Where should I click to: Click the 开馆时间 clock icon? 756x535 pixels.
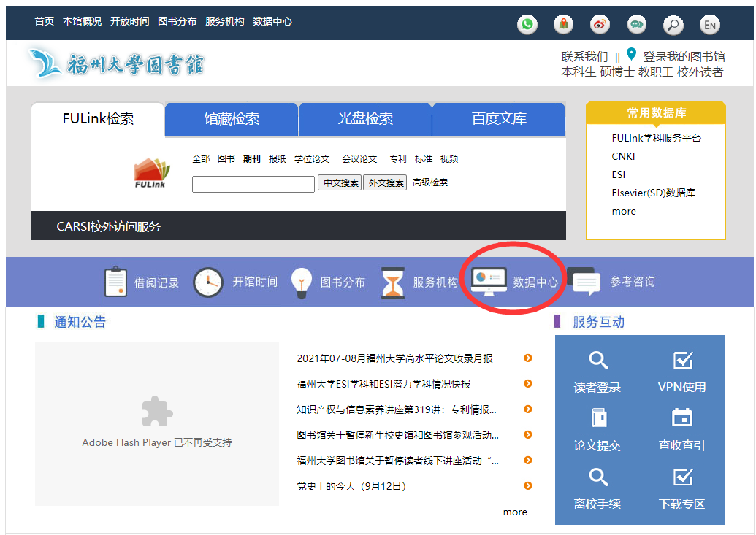(x=208, y=282)
